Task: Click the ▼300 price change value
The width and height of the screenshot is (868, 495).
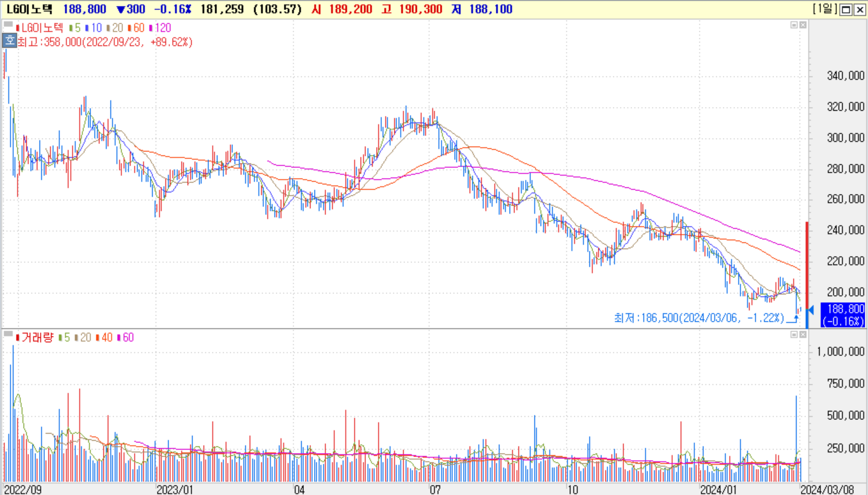Action: pos(131,9)
